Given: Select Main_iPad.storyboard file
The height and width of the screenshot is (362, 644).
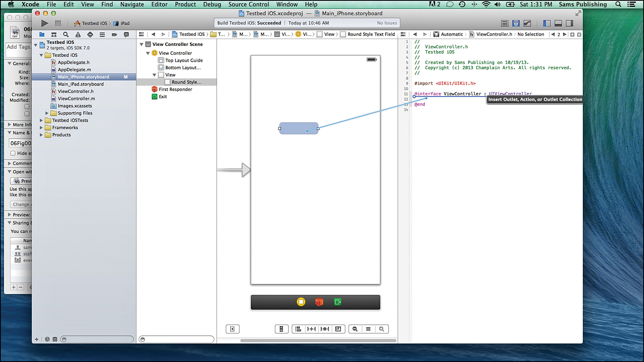Looking at the screenshot, I should pos(81,84).
